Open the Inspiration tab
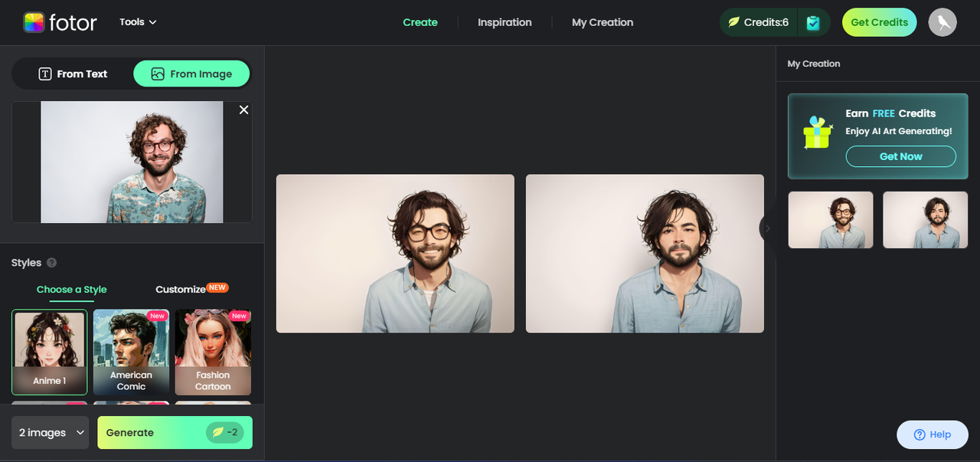The width and height of the screenshot is (980, 462). [505, 22]
